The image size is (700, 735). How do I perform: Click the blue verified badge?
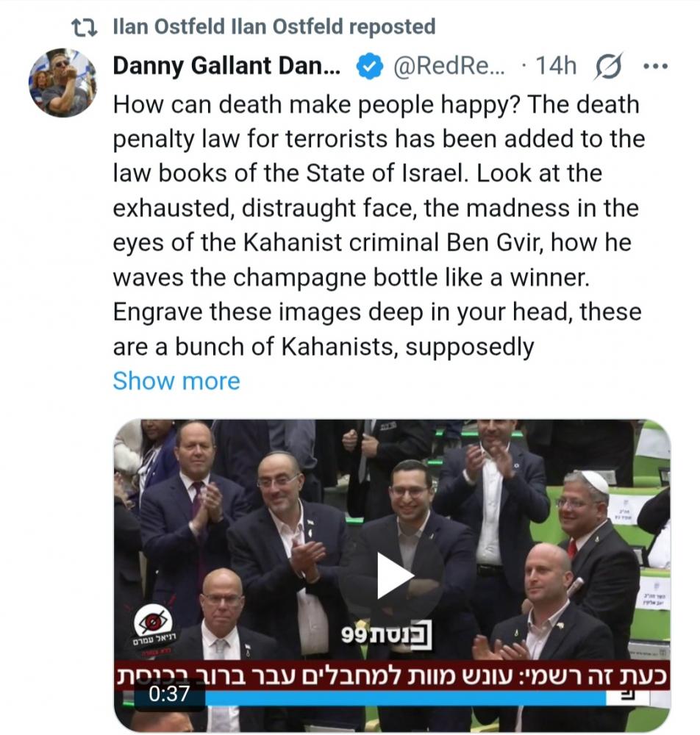pos(369,67)
